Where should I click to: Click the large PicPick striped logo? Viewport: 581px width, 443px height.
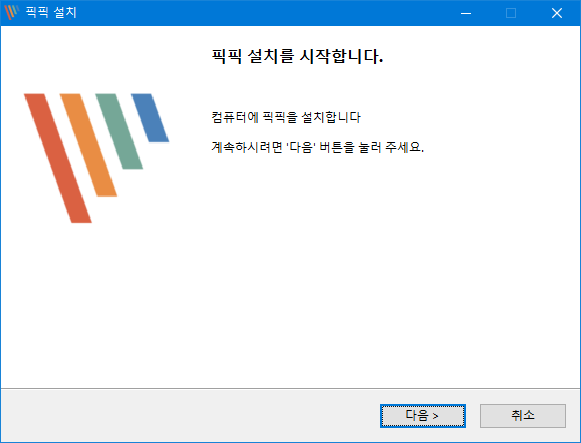coord(97,158)
